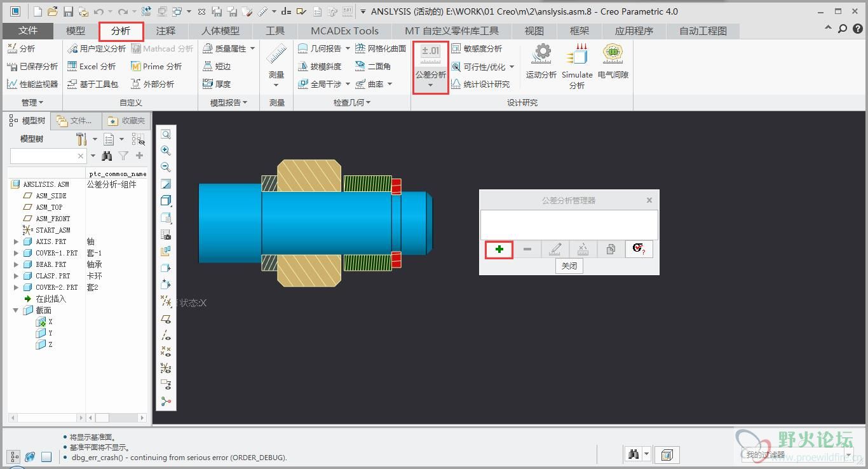Toggle coordinate system display in graphics toolbar
868x469 pixels.
[166, 368]
